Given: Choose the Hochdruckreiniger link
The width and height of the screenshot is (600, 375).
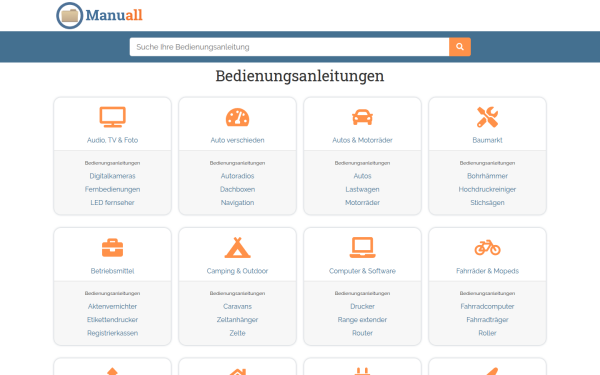Looking at the screenshot, I should [x=487, y=189].
